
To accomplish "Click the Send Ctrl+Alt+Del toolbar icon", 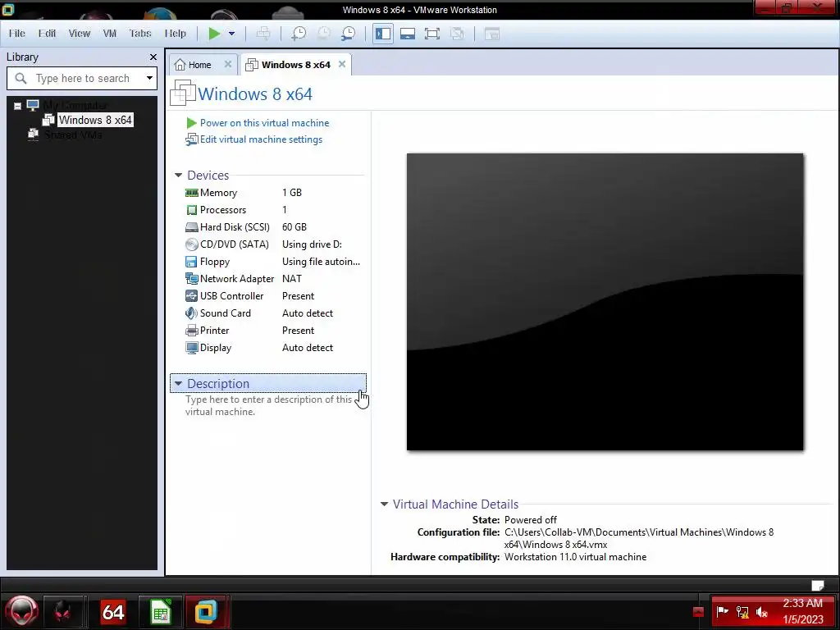I will [x=263, y=34].
